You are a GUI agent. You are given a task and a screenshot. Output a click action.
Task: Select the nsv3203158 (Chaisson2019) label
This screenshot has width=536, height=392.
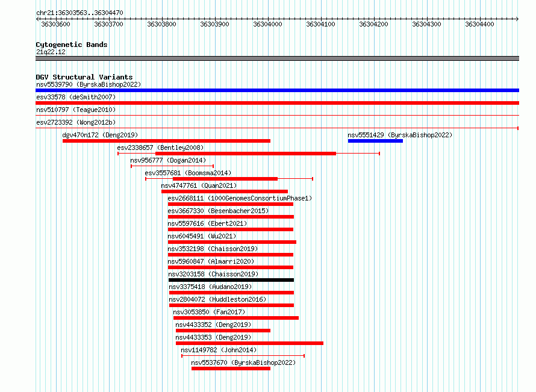213,274
